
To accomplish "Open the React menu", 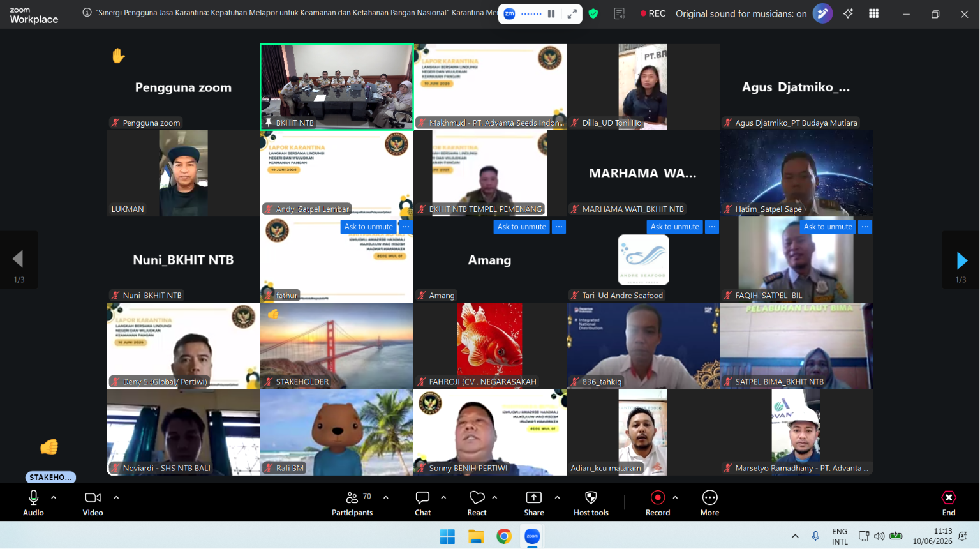I will click(x=477, y=503).
